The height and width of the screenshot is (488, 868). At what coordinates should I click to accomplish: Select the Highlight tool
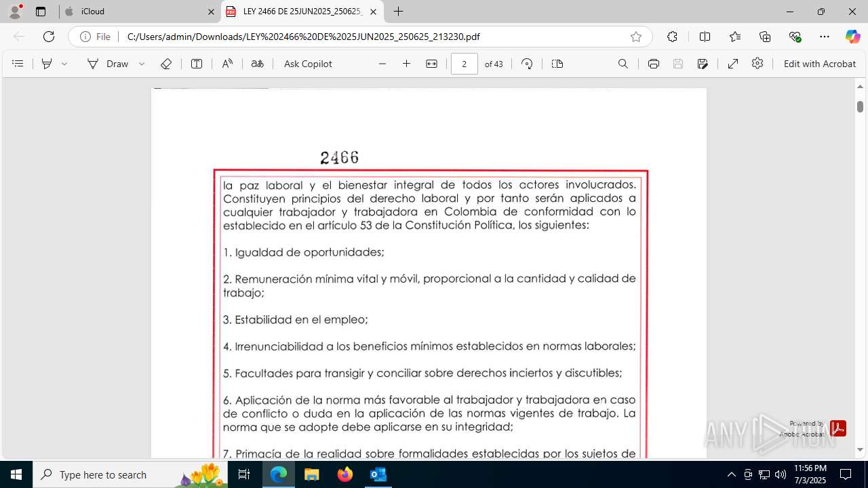pos(47,64)
